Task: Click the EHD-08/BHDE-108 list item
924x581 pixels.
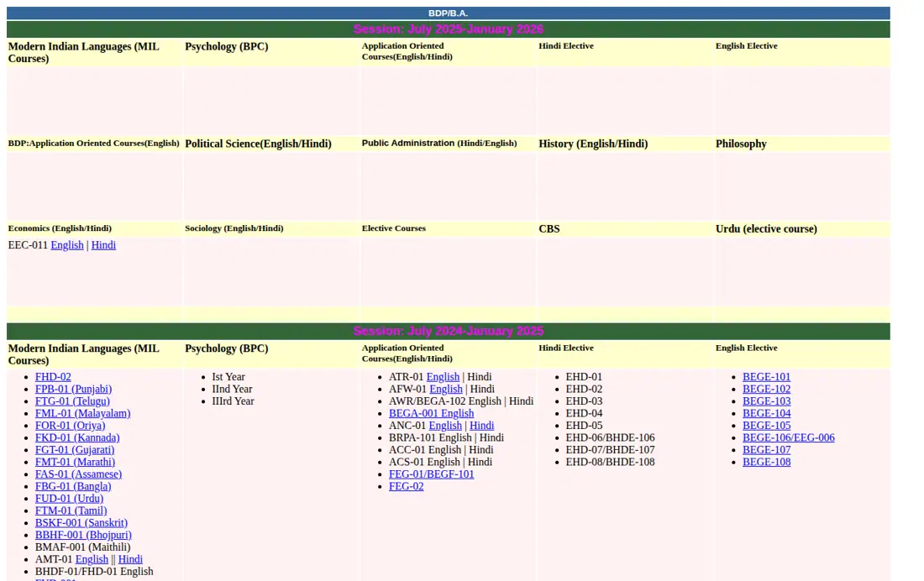Action: pos(610,462)
